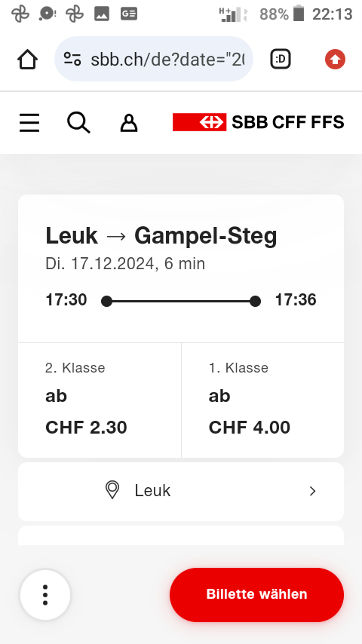The image size is (362, 644).
Task: Tap the magnifier search icon
Action: (78, 123)
